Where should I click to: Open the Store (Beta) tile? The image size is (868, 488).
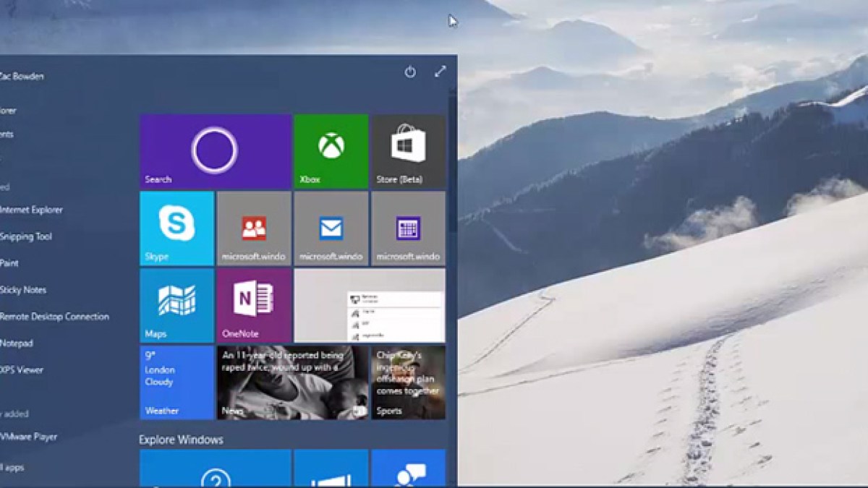click(408, 151)
